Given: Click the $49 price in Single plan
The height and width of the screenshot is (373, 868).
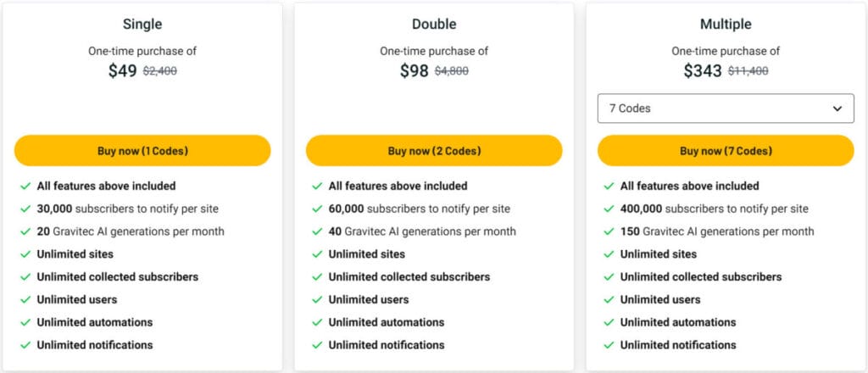Looking at the screenshot, I should pyautogui.click(x=122, y=71).
